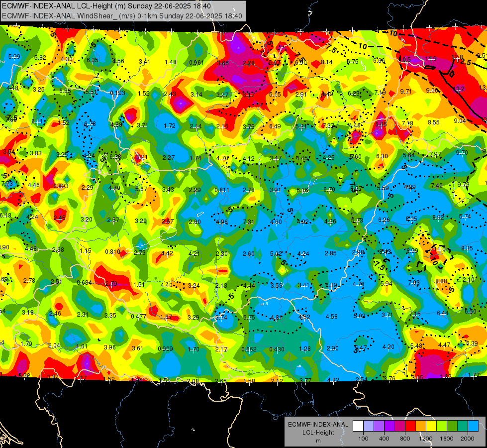Click the yellow legend swatch
Image resolution: width=487 pixels, height=448 pixels.
tap(431, 426)
